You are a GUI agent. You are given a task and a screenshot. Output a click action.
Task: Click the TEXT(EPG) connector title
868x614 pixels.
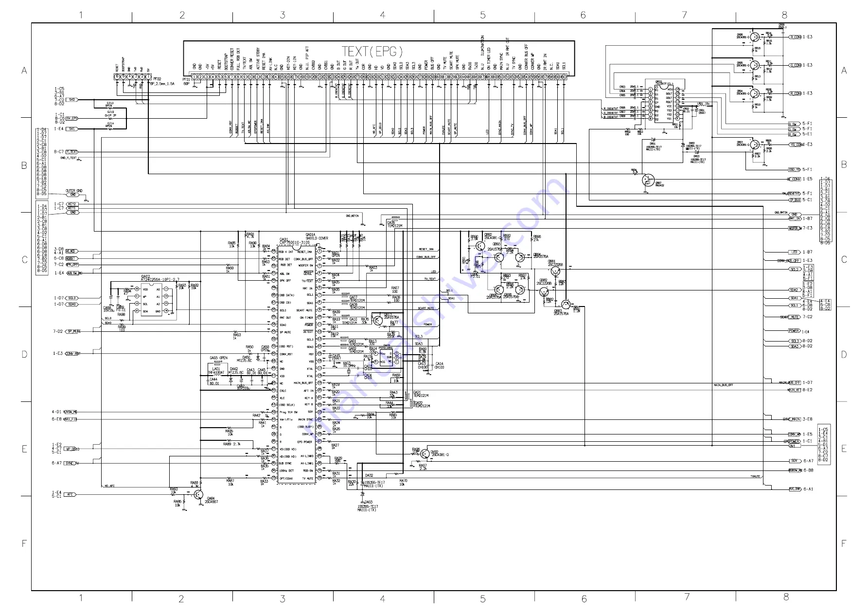click(x=372, y=51)
